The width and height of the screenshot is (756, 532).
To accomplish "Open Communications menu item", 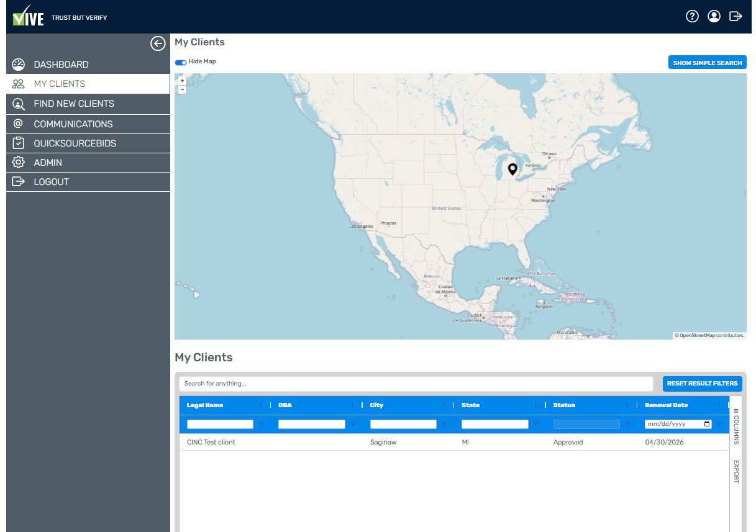I will (88, 124).
